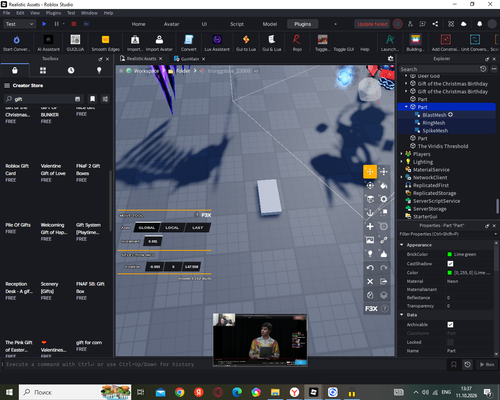Open the File menu

[7, 13]
